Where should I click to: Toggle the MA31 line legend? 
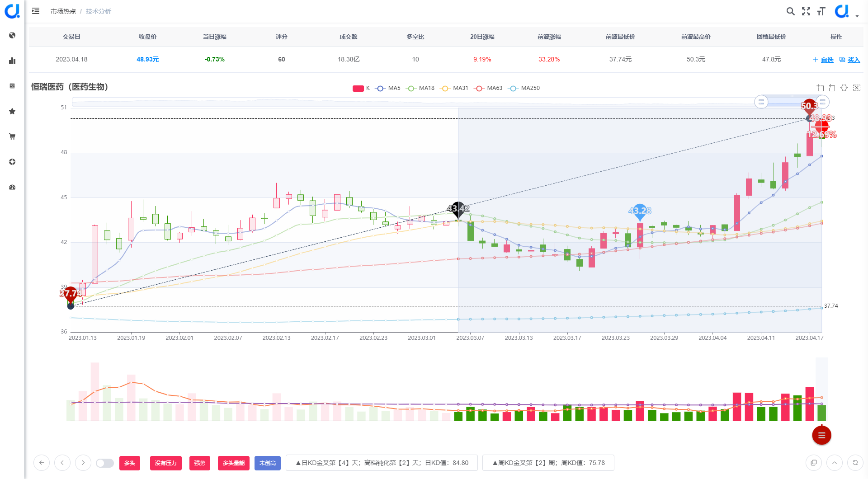[x=454, y=88]
